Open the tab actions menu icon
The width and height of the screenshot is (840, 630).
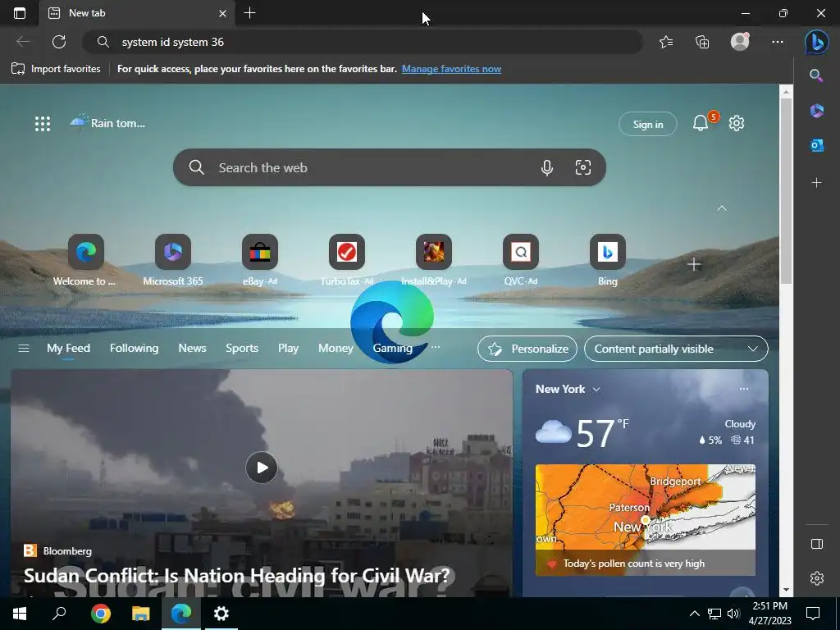point(20,13)
